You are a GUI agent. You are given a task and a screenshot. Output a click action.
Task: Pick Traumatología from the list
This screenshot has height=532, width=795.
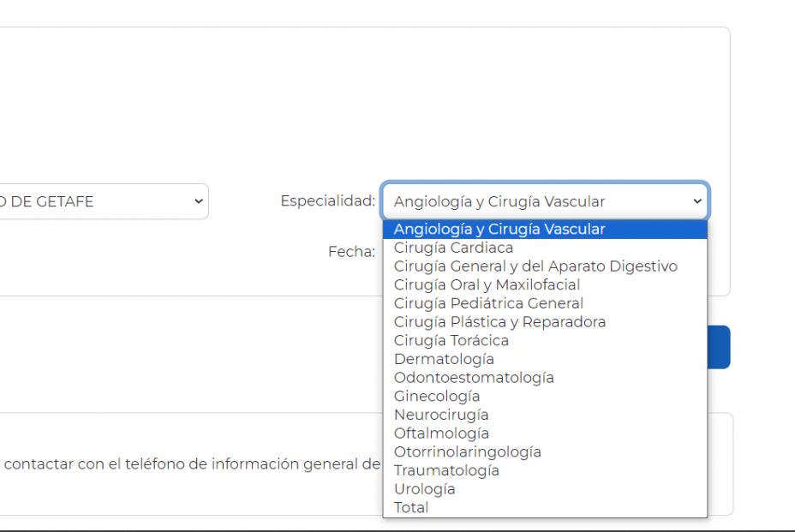click(446, 470)
